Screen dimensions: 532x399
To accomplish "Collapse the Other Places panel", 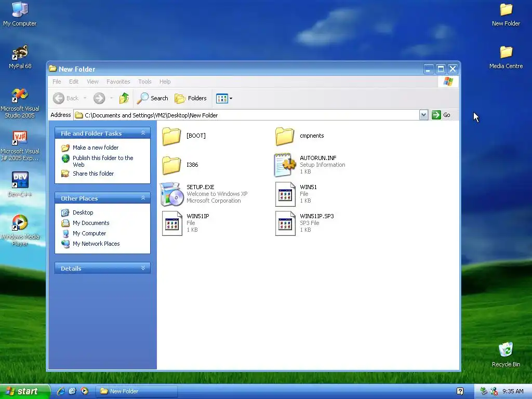I will (x=143, y=198).
